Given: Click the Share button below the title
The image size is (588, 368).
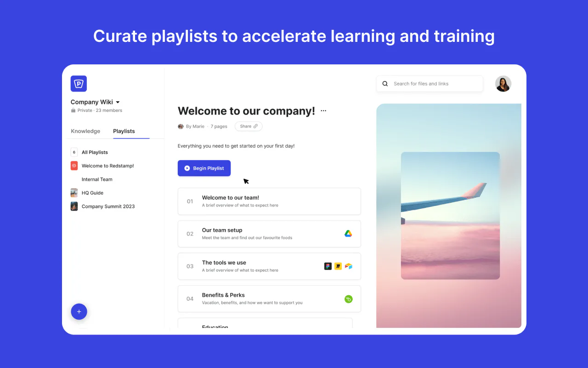Looking at the screenshot, I should click(248, 126).
